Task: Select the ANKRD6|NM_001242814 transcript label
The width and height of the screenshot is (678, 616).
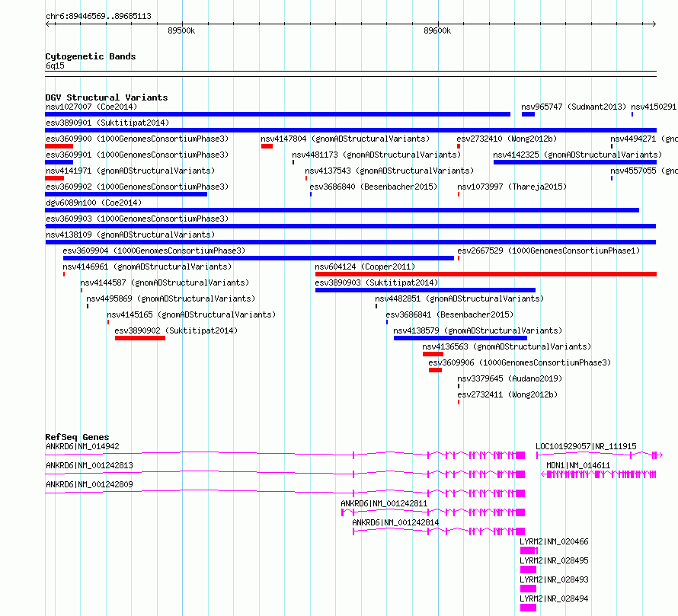Action: (x=395, y=522)
